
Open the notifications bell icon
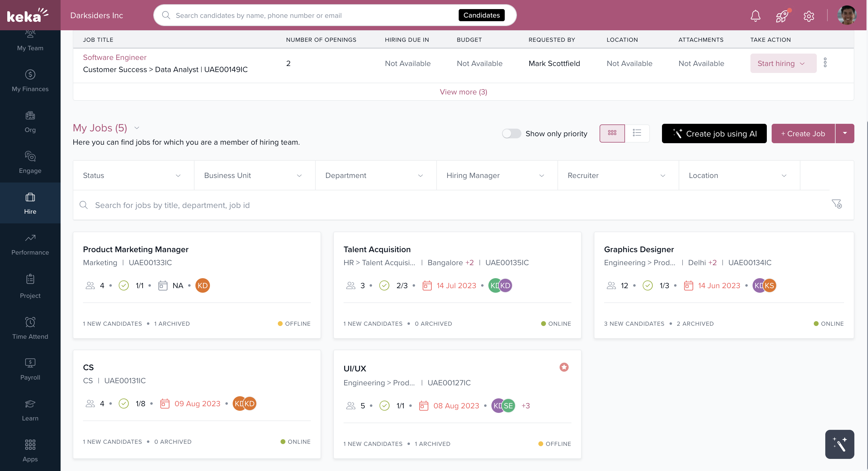pos(755,15)
